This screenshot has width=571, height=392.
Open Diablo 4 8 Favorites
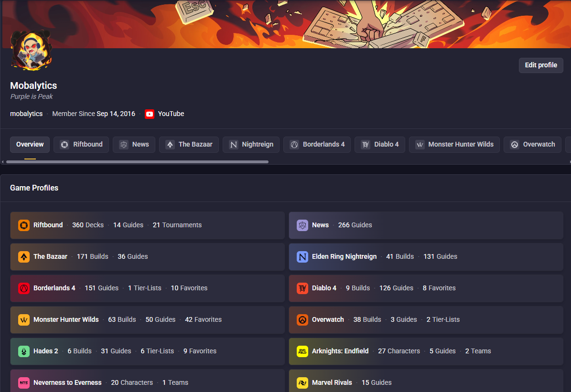pos(439,288)
